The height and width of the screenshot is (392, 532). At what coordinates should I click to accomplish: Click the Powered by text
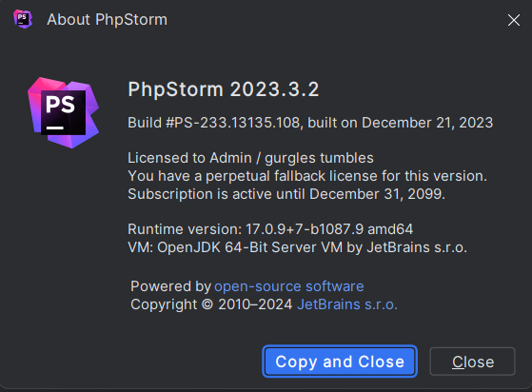click(x=170, y=286)
